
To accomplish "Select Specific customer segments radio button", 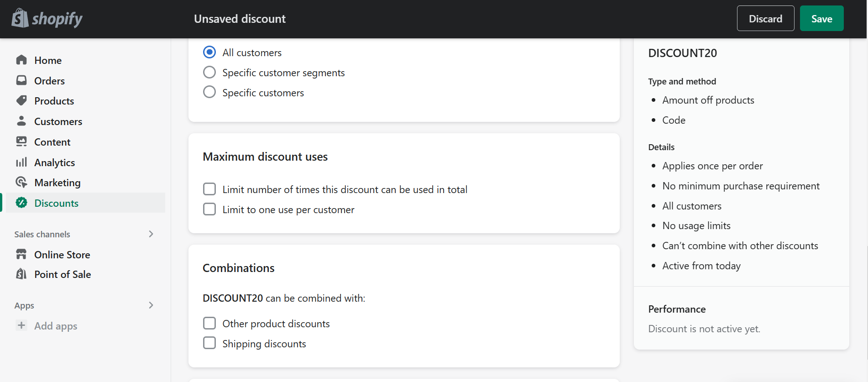I will tap(209, 72).
